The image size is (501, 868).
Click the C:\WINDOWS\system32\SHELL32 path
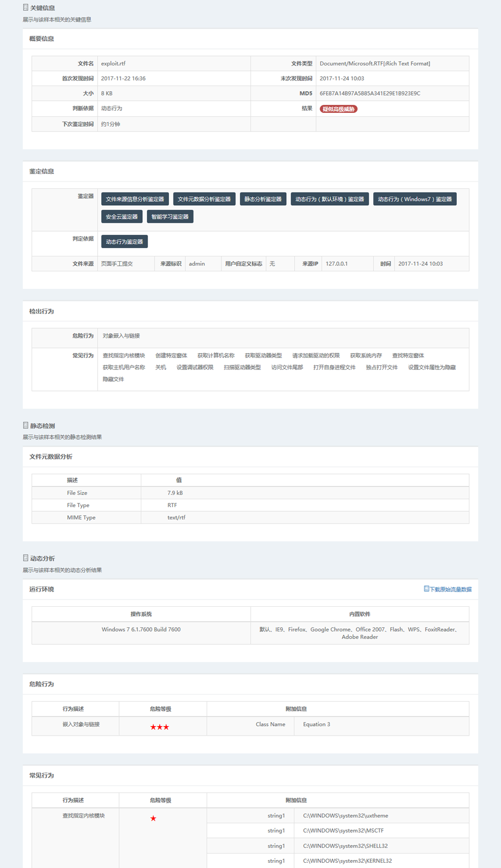coord(345,846)
